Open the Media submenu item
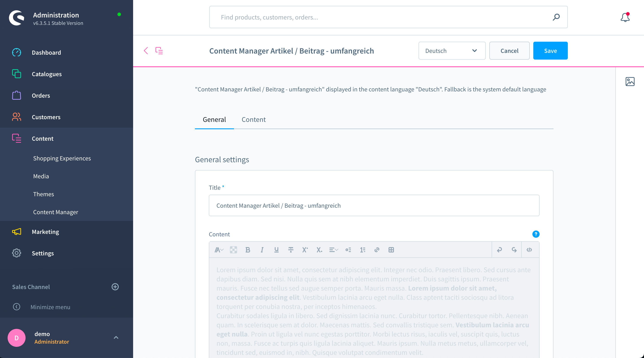This screenshot has width=644, height=358. 41,176
